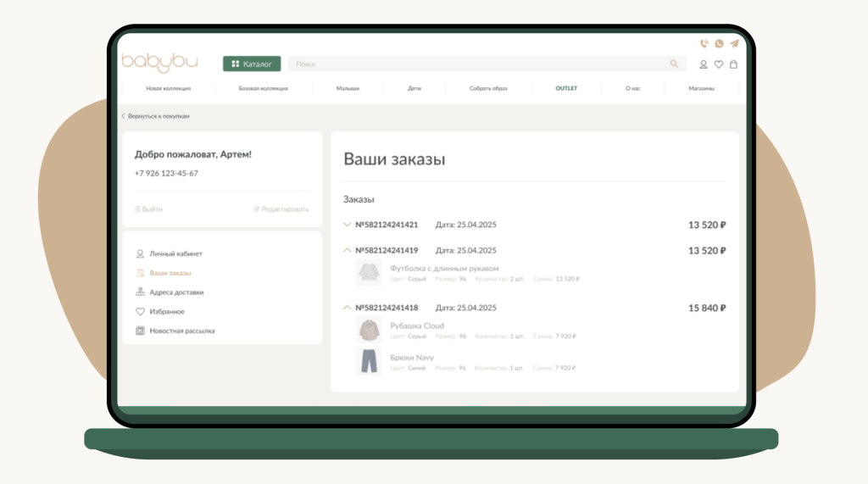The image size is (868, 484).
Task: Click Личный кабинет person icon
Action: point(140,253)
